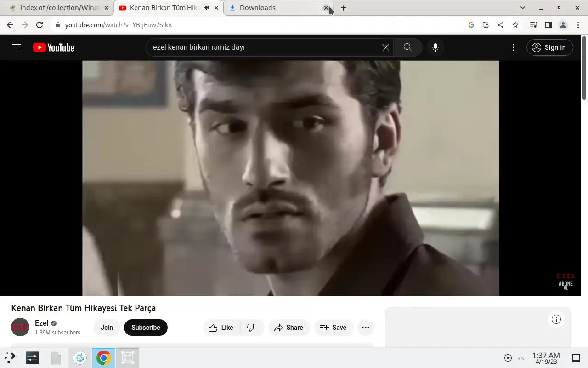Viewport: 588px width, 368px height.
Task: Open the taskbar application launcher
Action: (x=10, y=357)
